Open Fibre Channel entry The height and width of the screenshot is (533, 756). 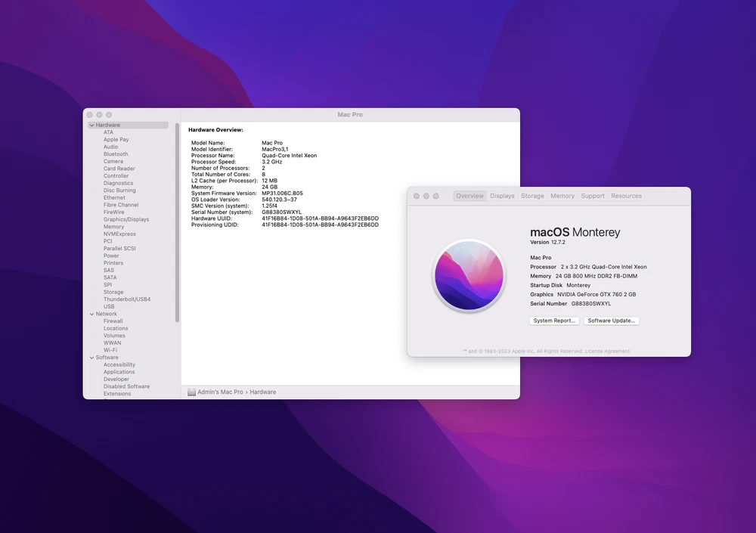(x=121, y=205)
